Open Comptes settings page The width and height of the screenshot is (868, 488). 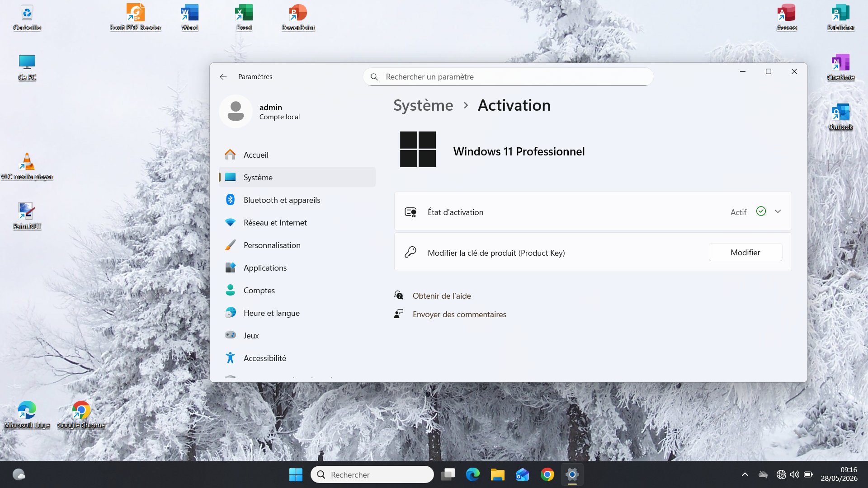tap(297, 290)
